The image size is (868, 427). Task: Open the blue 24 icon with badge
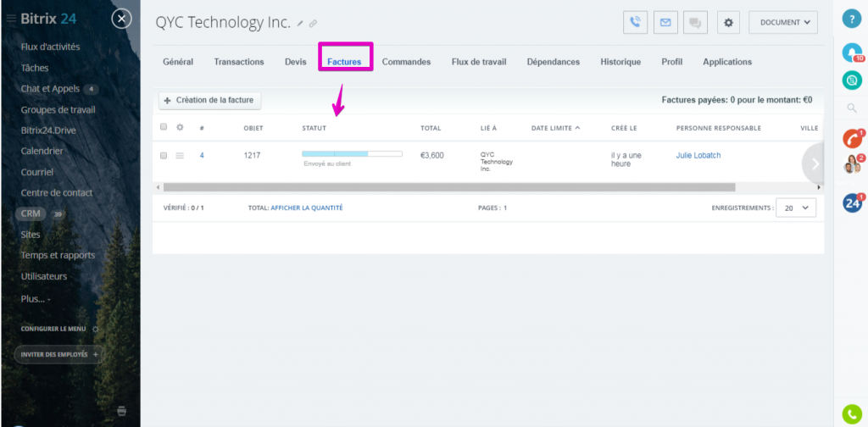tap(853, 203)
